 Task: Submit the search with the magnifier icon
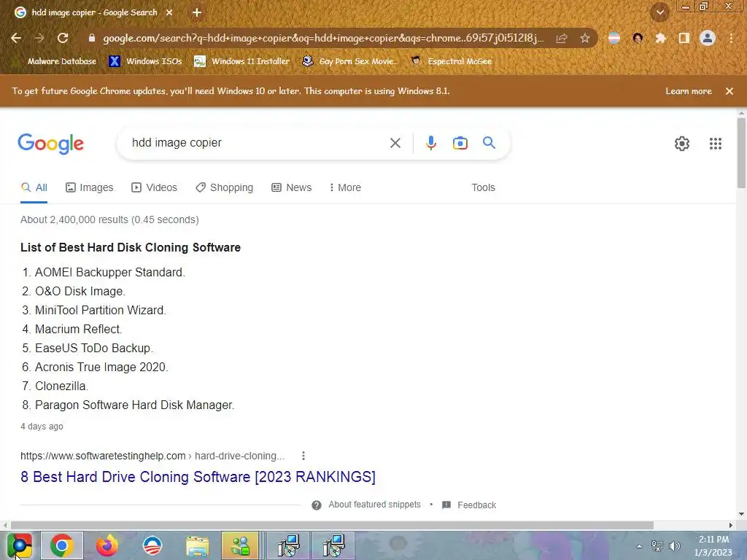[x=489, y=142]
